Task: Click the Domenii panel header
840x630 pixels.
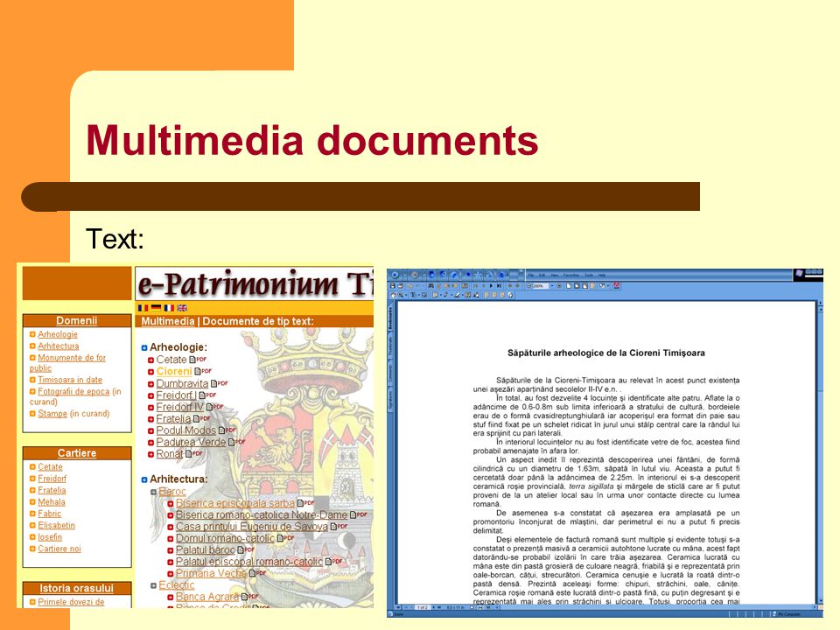Action: coord(77,321)
